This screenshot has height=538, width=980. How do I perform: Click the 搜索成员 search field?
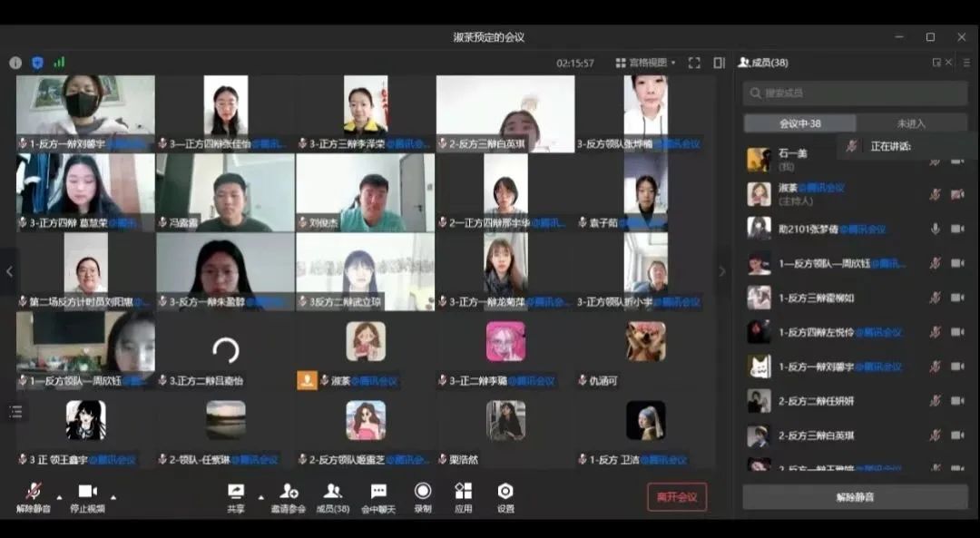[x=855, y=93]
